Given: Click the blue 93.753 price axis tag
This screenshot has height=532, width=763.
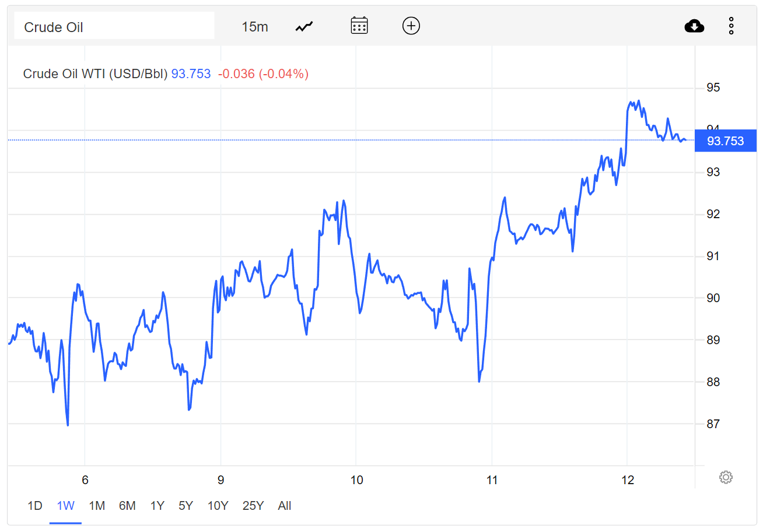Looking at the screenshot, I should pyautogui.click(x=725, y=141).
